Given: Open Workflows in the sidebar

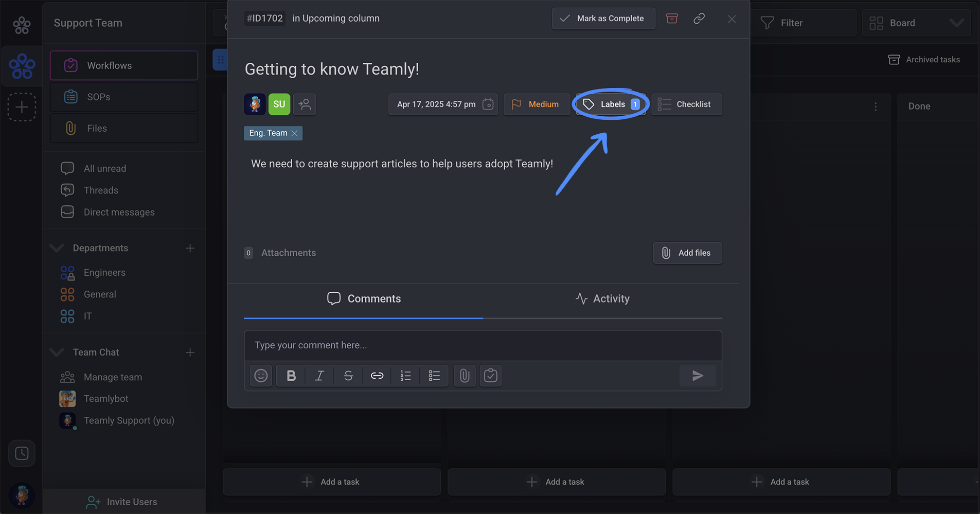Looking at the screenshot, I should (x=124, y=65).
